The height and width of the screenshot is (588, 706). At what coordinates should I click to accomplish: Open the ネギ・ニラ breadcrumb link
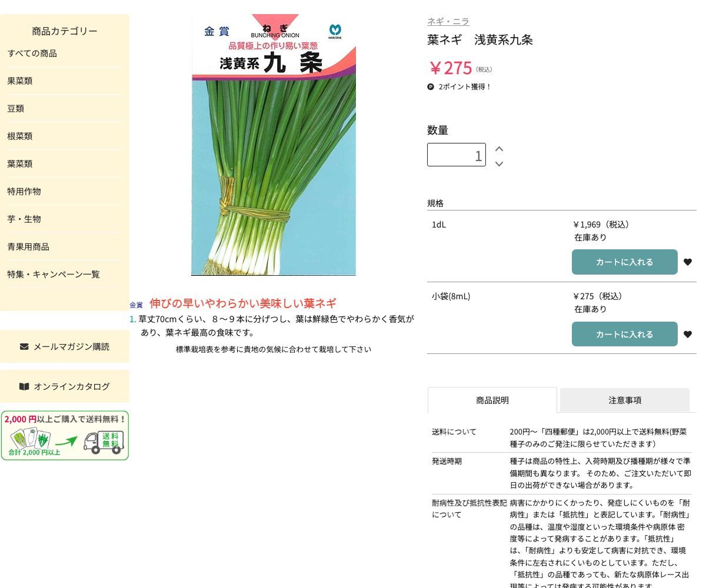point(448,21)
